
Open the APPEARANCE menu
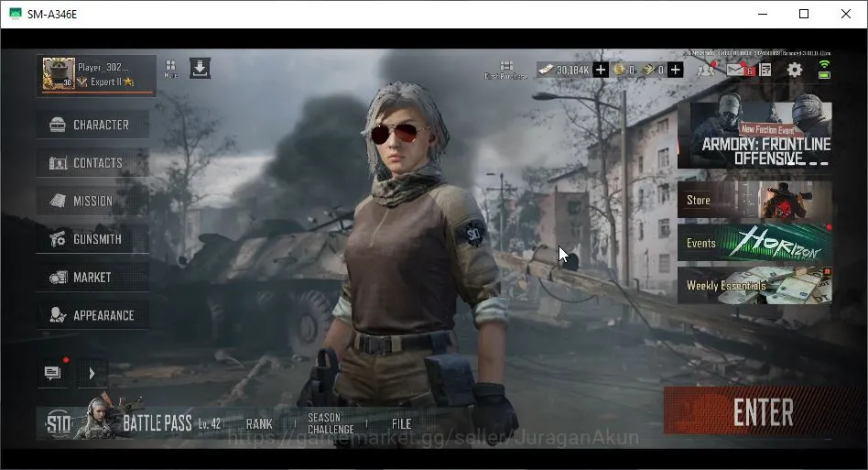click(92, 315)
